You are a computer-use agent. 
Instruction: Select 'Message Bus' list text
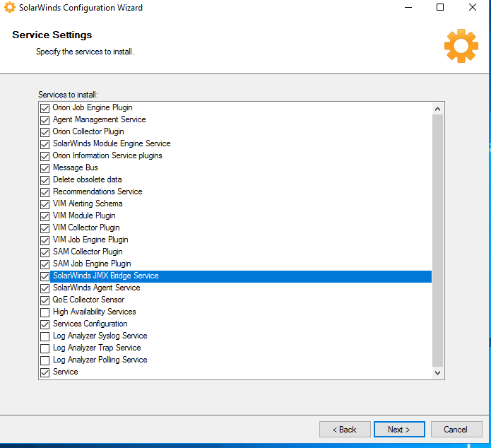pyautogui.click(x=76, y=167)
